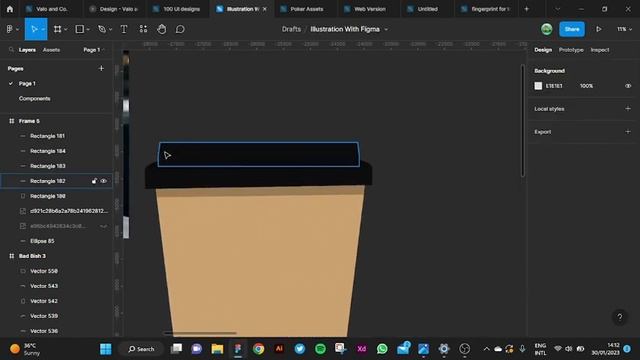Show the hidden dimmed image layer
Screen dimensions: 640x360
pyautogui.click(x=104, y=226)
